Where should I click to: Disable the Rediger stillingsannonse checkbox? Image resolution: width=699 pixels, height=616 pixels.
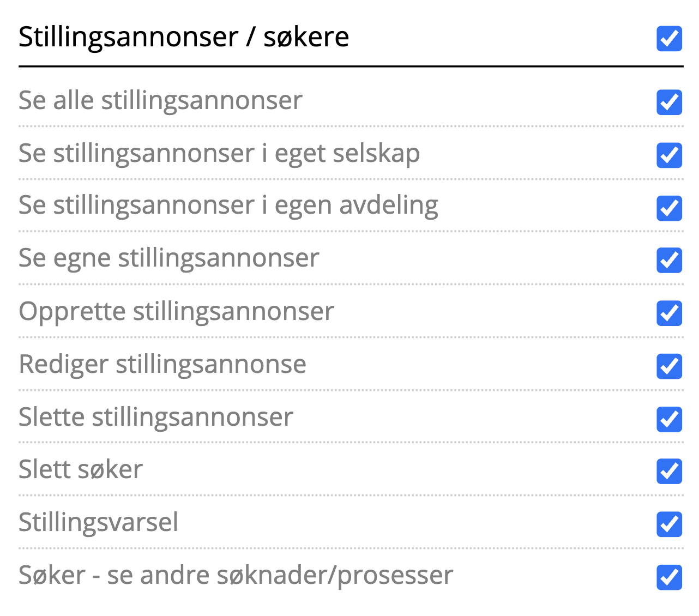click(x=669, y=366)
